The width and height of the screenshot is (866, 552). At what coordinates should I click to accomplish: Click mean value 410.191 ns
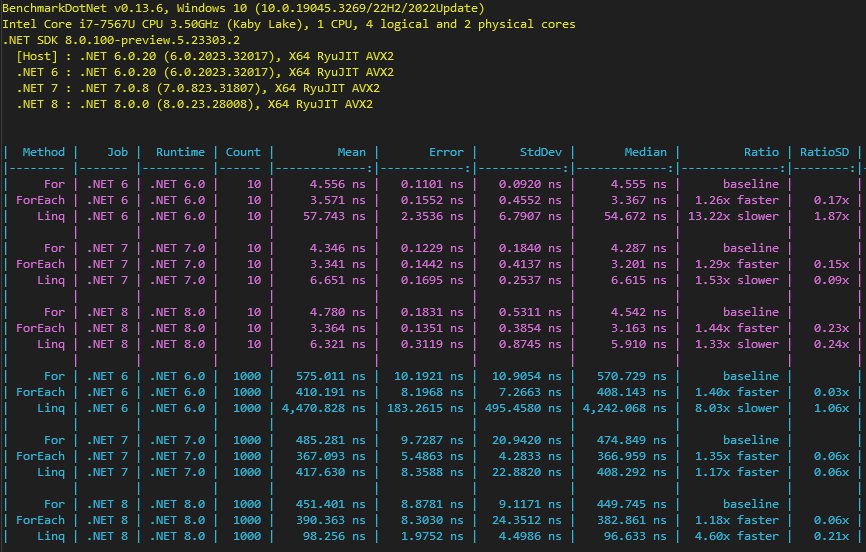coord(330,392)
